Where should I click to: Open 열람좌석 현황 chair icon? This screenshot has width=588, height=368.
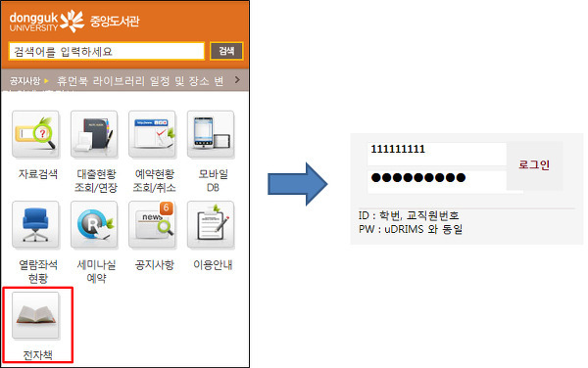tap(35, 225)
